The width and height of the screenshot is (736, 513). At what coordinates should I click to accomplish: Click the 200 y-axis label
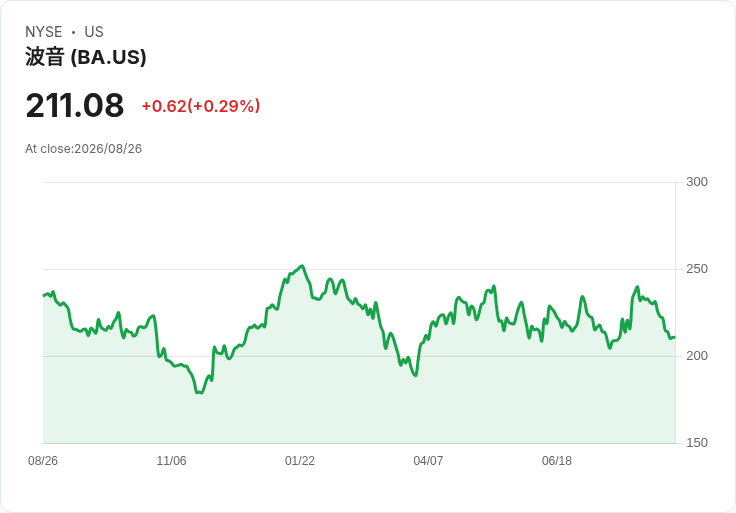point(697,356)
